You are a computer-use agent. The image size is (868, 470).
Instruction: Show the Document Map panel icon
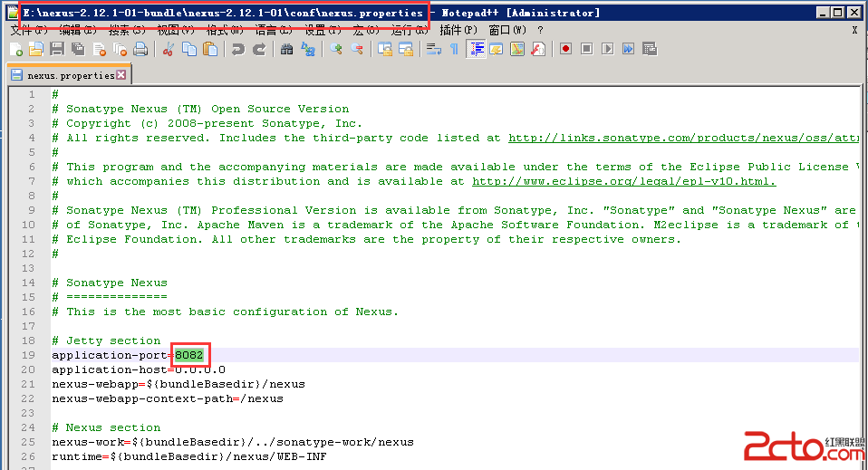pos(517,50)
